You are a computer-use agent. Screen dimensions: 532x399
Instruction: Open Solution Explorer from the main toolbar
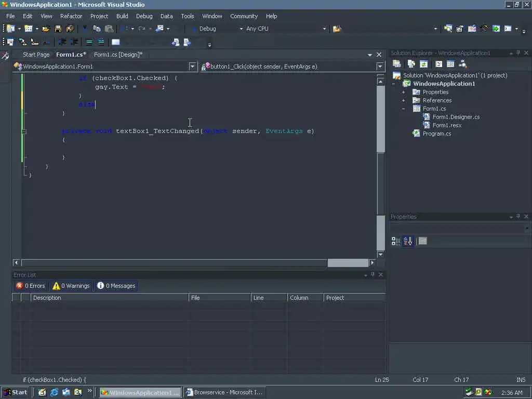[x=448, y=29]
